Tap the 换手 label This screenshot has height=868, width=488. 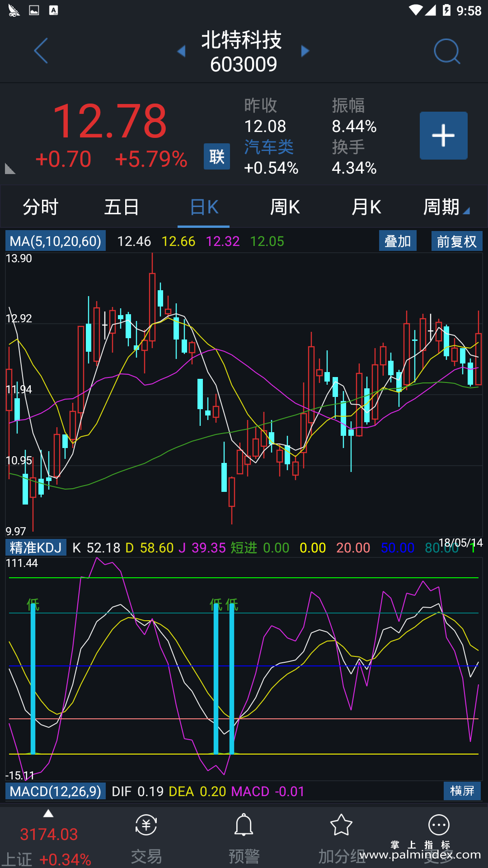pyautogui.click(x=348, y=147)
